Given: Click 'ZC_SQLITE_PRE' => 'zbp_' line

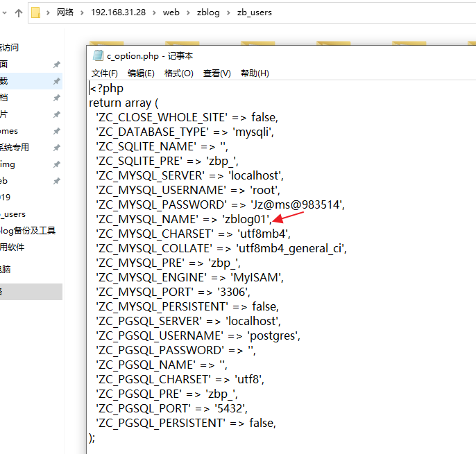Looking at the screenshot, I should (167, 161).
